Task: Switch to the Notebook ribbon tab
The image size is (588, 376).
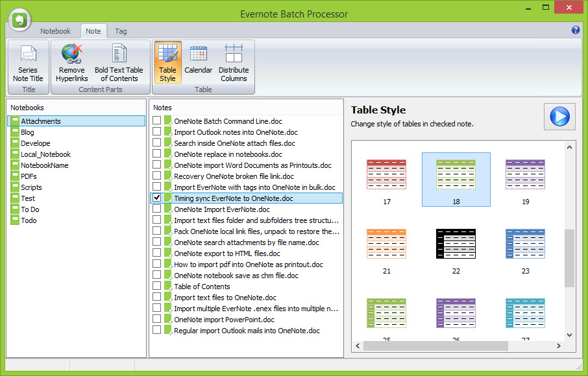Action: 56,31
